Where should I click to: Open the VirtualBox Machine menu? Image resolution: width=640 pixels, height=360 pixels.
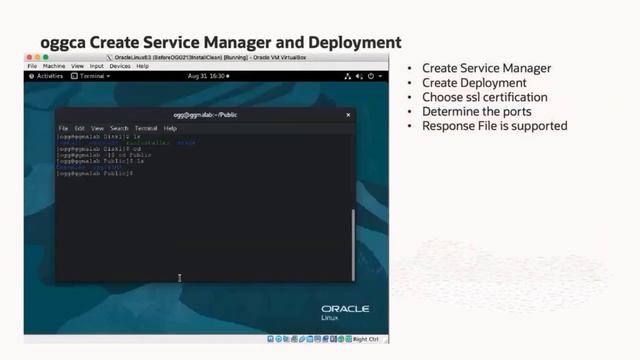[54, 66]
